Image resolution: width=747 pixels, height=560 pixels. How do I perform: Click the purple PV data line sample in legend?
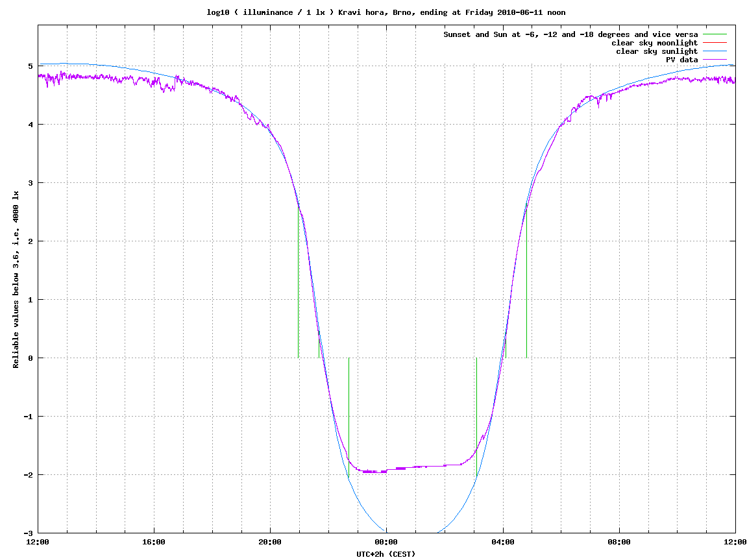coord(715,60)
